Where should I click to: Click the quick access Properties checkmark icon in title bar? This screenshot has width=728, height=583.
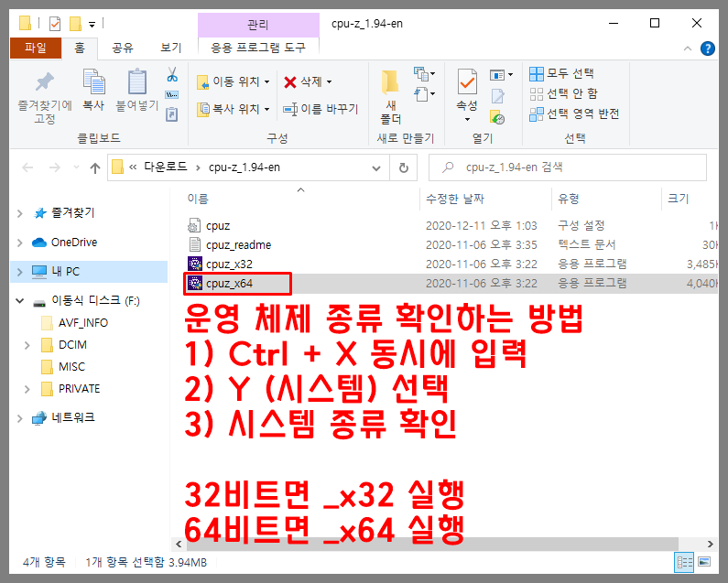point(55,23)
